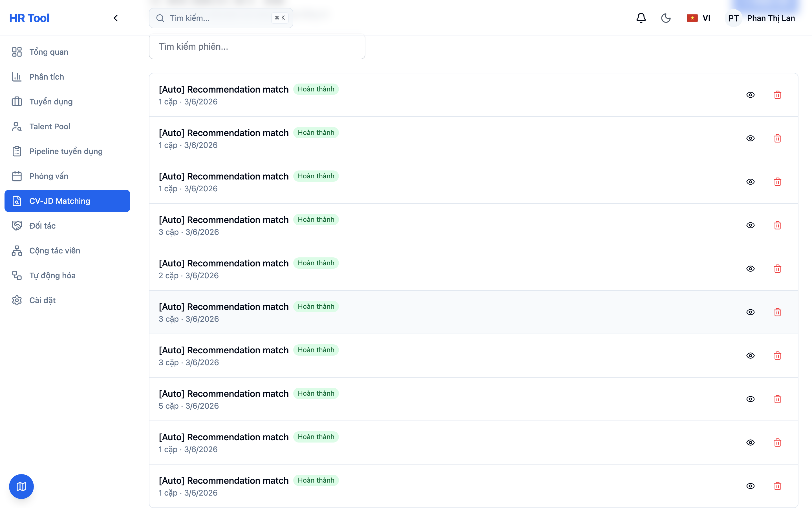Focus the Tìm kiếm phiên search field
812x508 pixels.
pos(257,47)
